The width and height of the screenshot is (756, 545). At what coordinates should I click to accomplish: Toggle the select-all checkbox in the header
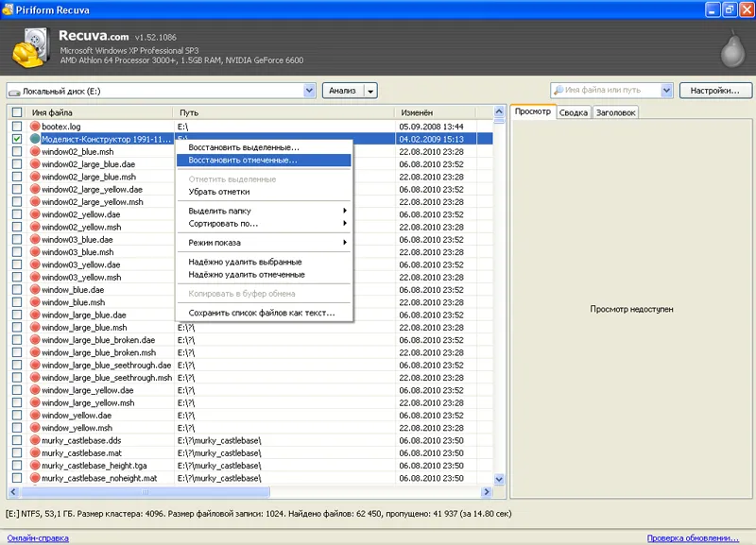(x=17, y=112)
